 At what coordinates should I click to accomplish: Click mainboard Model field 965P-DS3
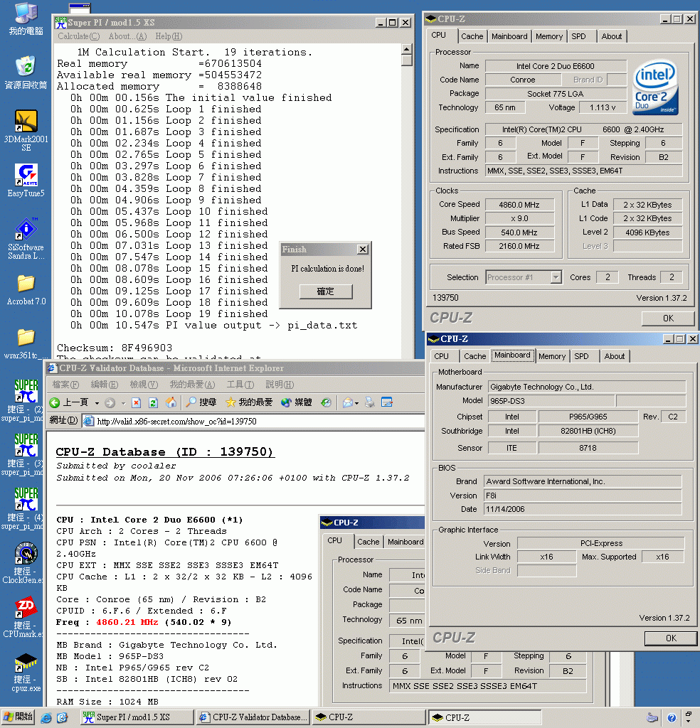click(551, 401)
